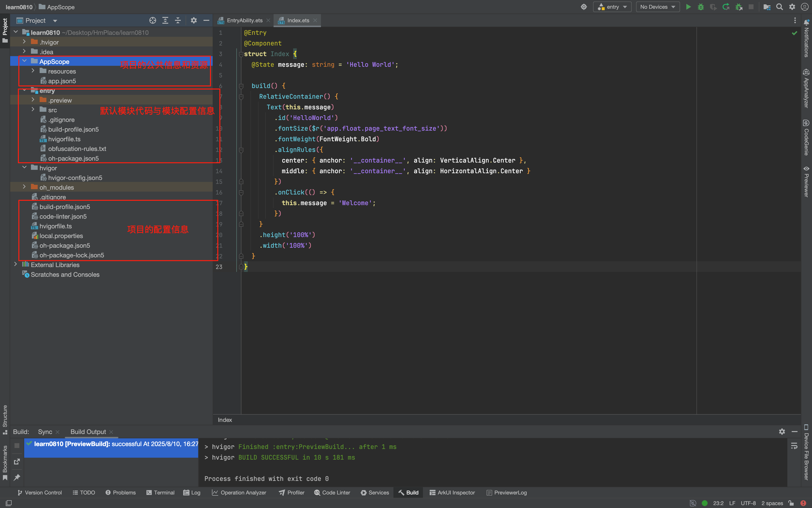
Task: Open the Bookmarks side tab
Action: coord(5,463)
